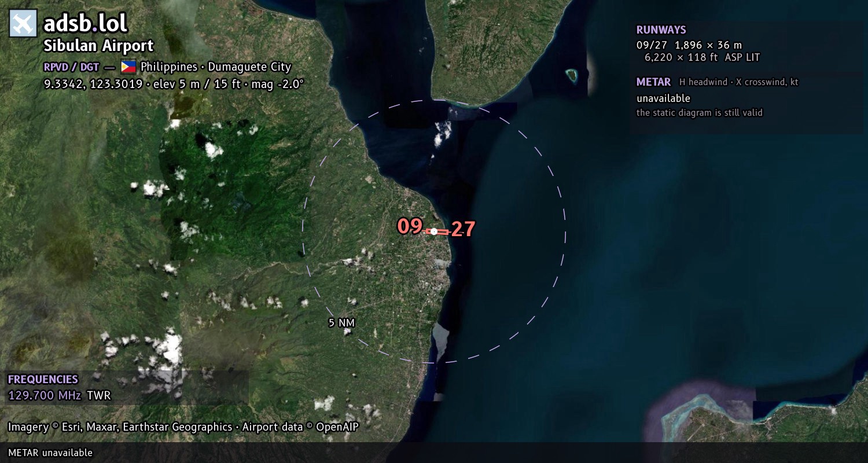The height and width of the screenshot is (463, 868).
Task: Click "the static diagram is still valid" note
Action: [700, 113]
